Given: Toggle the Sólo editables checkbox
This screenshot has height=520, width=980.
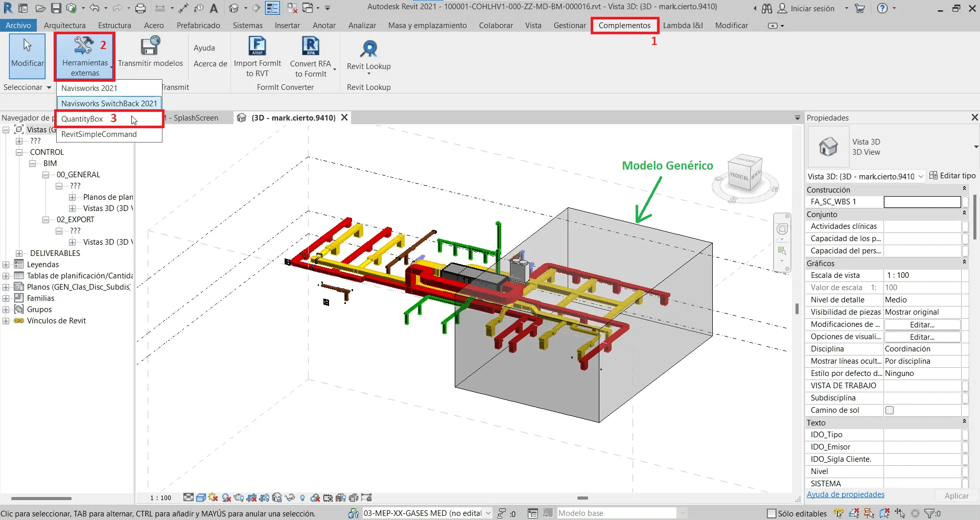Looking at the screenshot, I should (772, 513).
